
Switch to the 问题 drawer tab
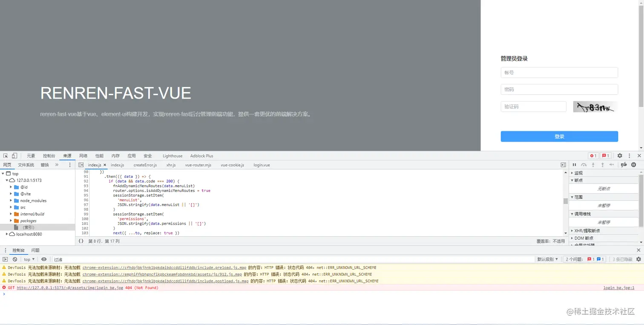tap(35, 250)
